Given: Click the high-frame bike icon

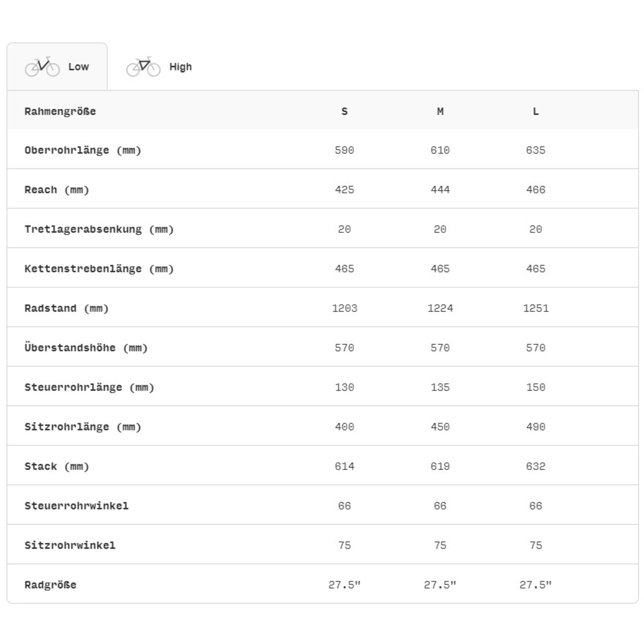Looking at the screenshot, I should pos(143,66).
